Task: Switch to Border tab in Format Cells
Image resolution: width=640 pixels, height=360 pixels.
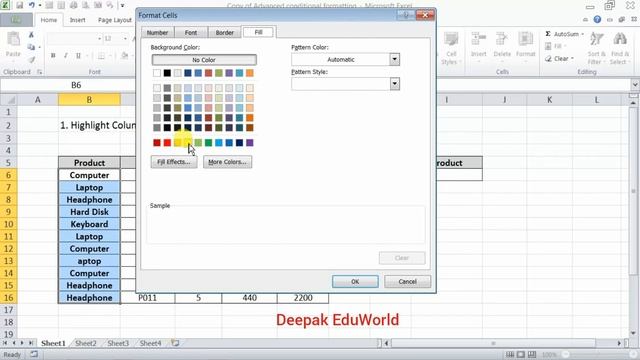Action: click(x=225, y=33)
